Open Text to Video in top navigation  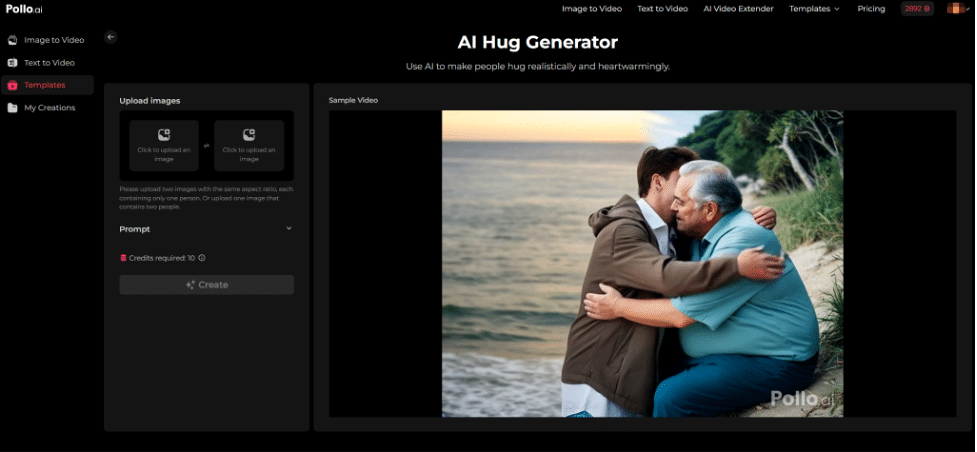pyautogui.click(x=662, y=9)
